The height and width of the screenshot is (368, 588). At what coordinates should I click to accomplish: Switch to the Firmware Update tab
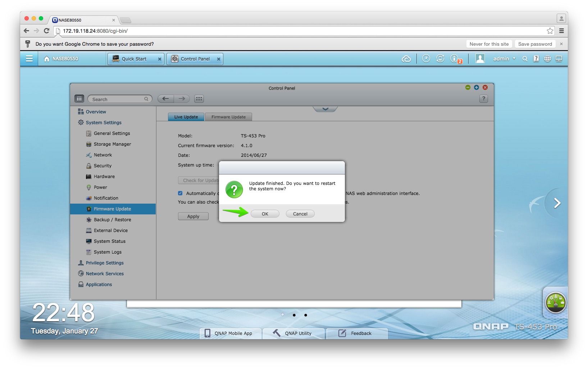(x=228, y=117)
